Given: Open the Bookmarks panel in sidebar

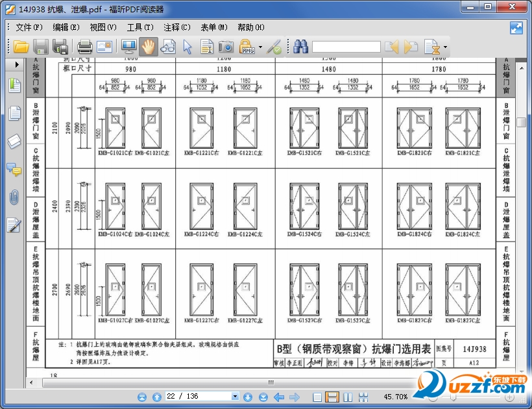Looking at the screenshot, I should pyautogui.click(x=14, y=85).
